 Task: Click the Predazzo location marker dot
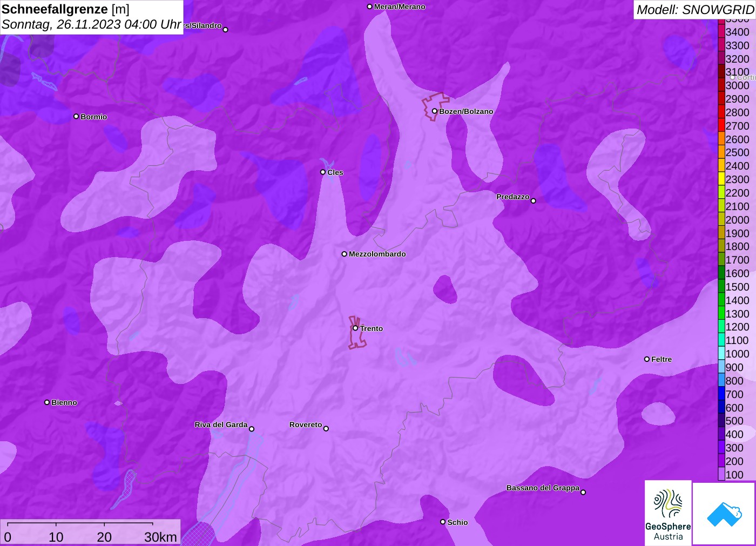534,201
